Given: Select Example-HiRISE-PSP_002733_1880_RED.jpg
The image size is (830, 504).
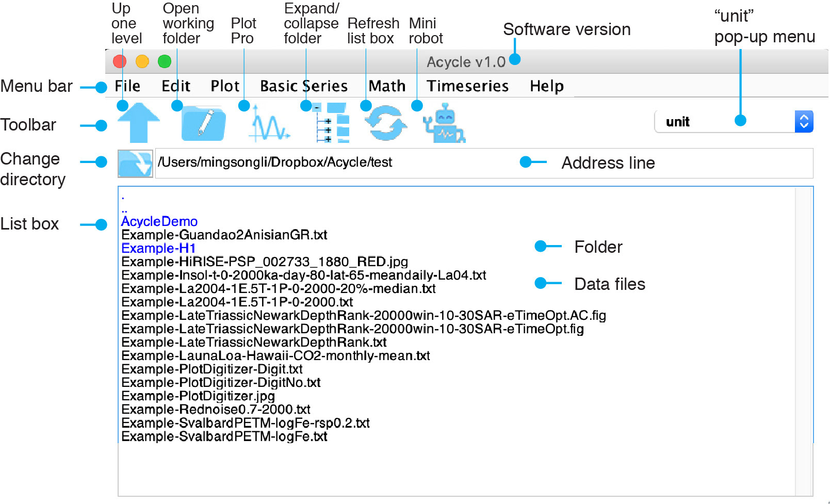Looking at the screenshot, I should (265, 262).
